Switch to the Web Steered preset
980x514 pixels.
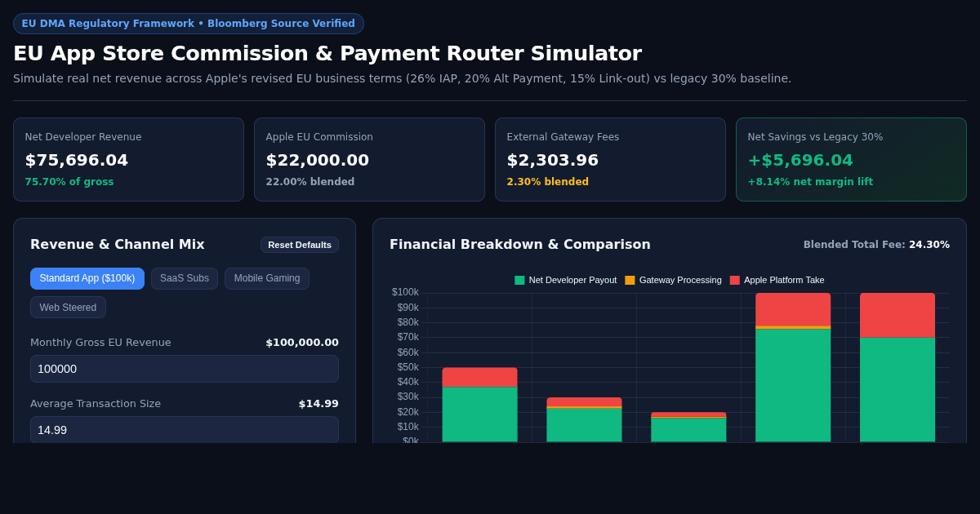(68, 308)
